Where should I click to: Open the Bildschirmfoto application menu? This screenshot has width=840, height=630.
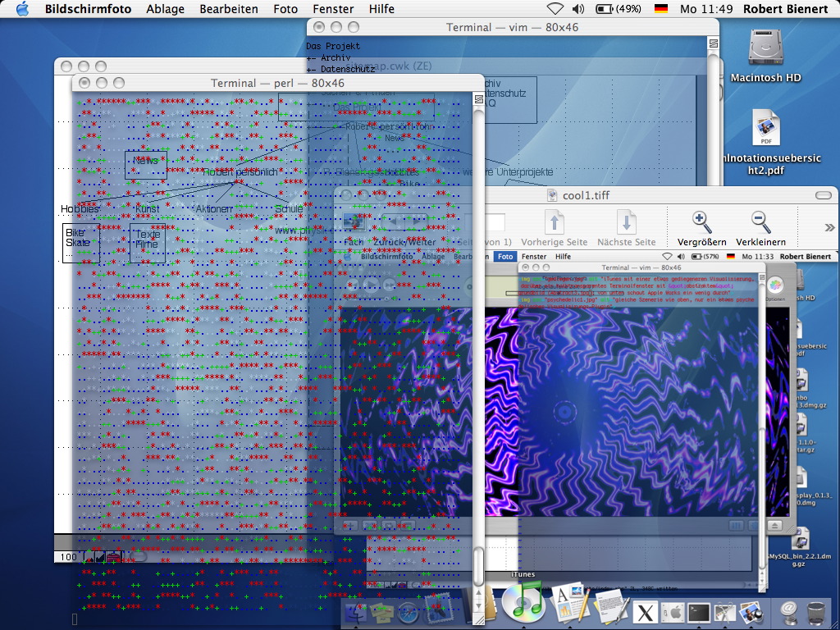click(x=88, y=9)
